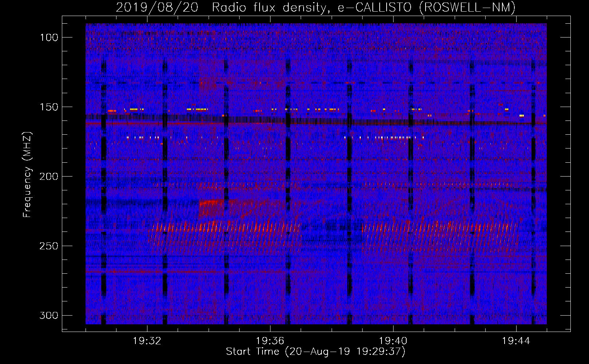Select the 200 frequency axis label

pyautogui.click(x=49, y=177)
